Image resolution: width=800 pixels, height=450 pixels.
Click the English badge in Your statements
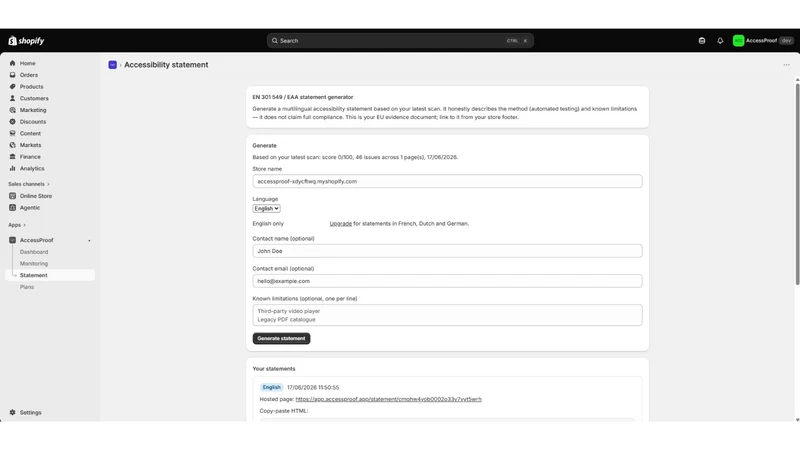(271, 387)
